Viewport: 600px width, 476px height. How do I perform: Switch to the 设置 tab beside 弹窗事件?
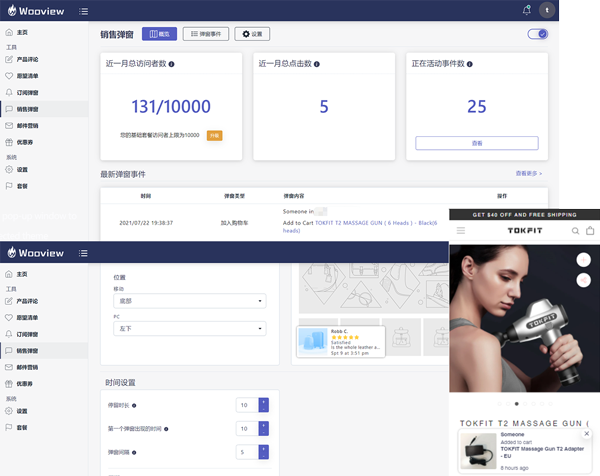click(252, 34)
